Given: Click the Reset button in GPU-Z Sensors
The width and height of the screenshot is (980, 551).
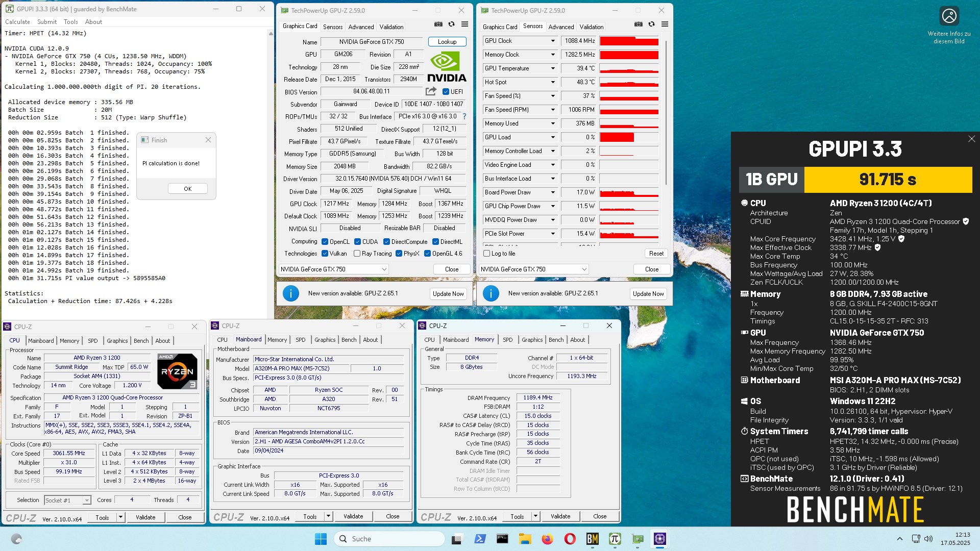Looking at the screenshot, I should (x=656, y=254).
